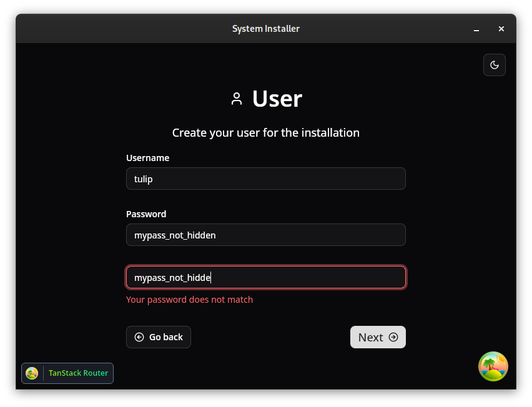The image size is (532, 407).
Task: Click the Username field containing tulip
Action: tap(265, 179)
